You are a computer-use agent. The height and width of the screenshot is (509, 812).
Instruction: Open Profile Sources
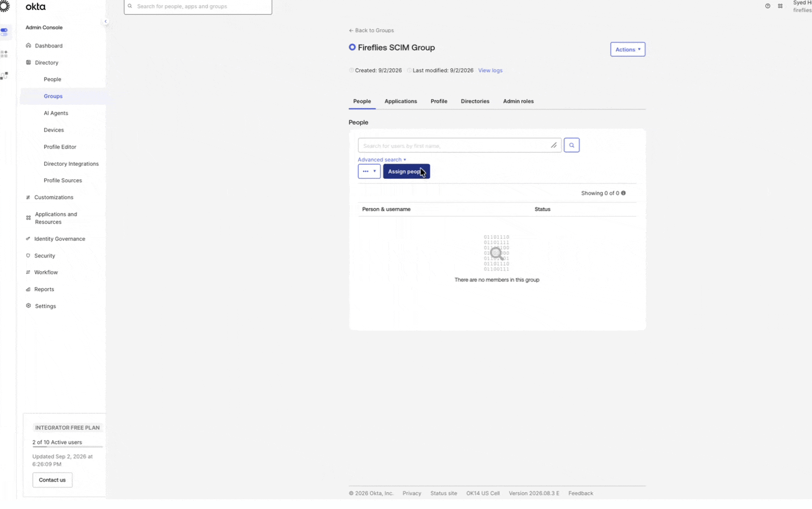point(63,181)
